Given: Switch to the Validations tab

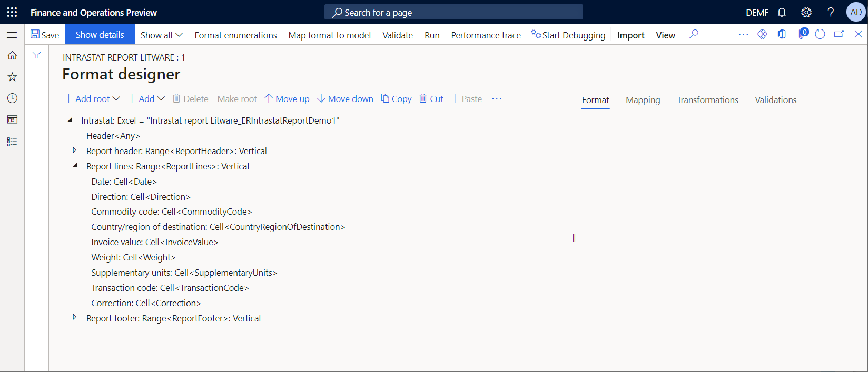Looking at the screenshot, I should click(x=775, y=100).
